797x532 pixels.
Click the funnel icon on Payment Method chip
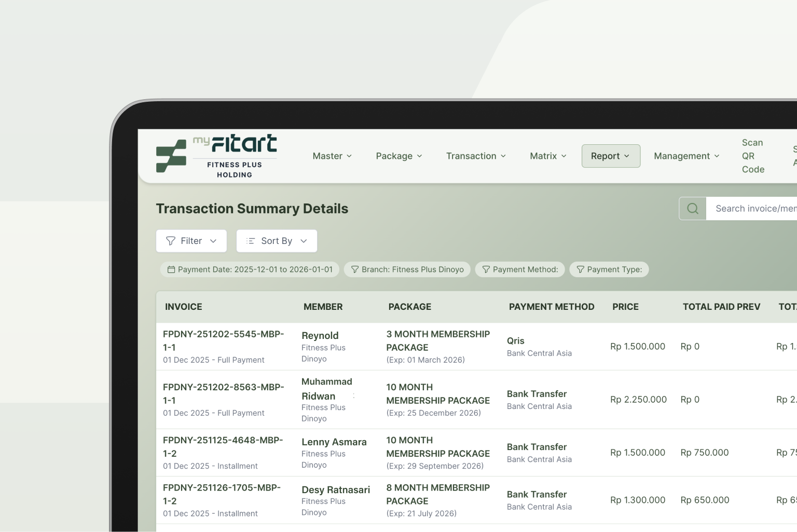(x=486, y=269)
